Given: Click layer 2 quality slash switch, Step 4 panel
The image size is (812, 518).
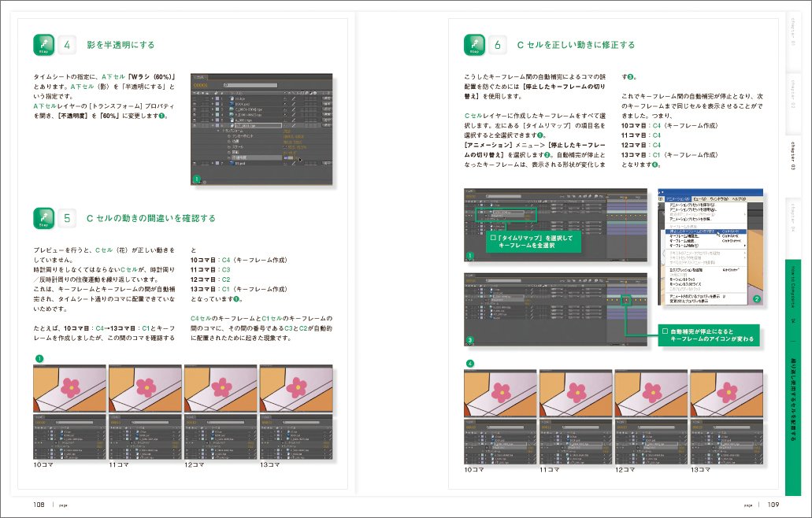Looking at the screenshot, I should 294,103.
